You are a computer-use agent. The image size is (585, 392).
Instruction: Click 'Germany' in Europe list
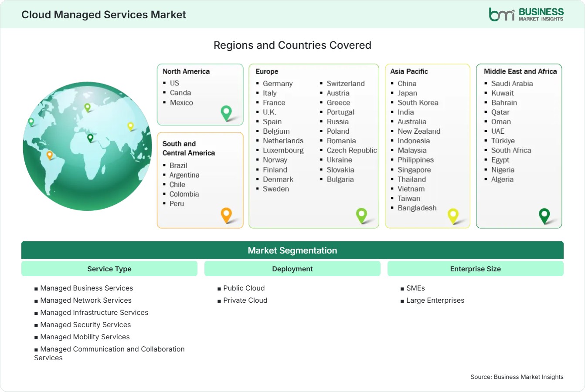tap(278, 84)
